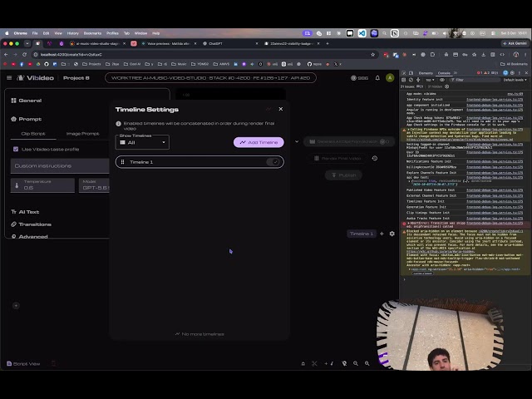532x399 pixels.
Task: Expand the Prompt section
Action: click(27, 119)
